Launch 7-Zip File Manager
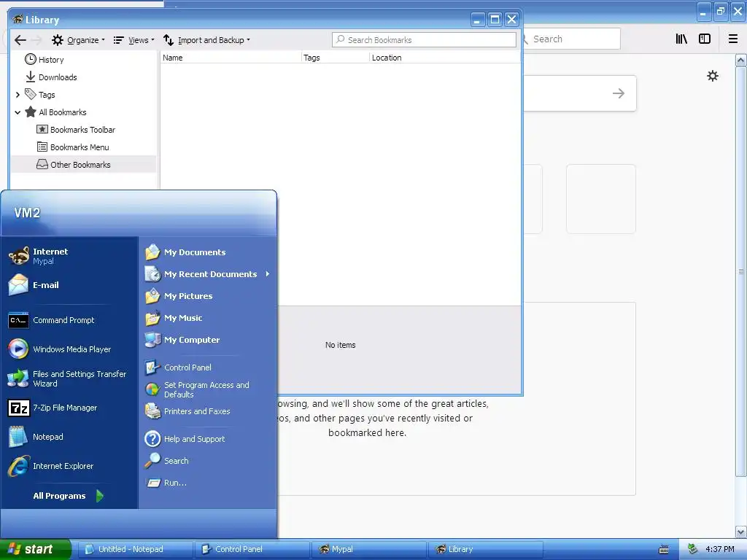This screenshot has width=747, height=560. click(x=53, y=408)
